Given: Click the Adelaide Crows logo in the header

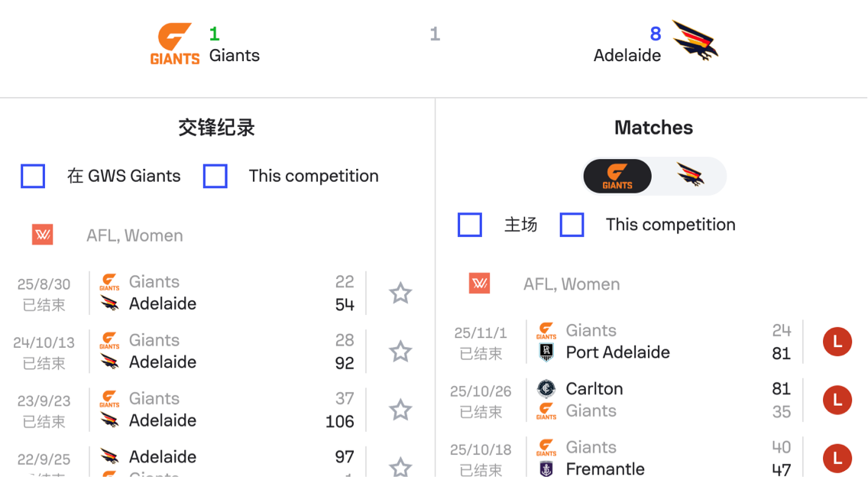Looking at the screenshot, I should pyautogui.click(x=695, y=41).
